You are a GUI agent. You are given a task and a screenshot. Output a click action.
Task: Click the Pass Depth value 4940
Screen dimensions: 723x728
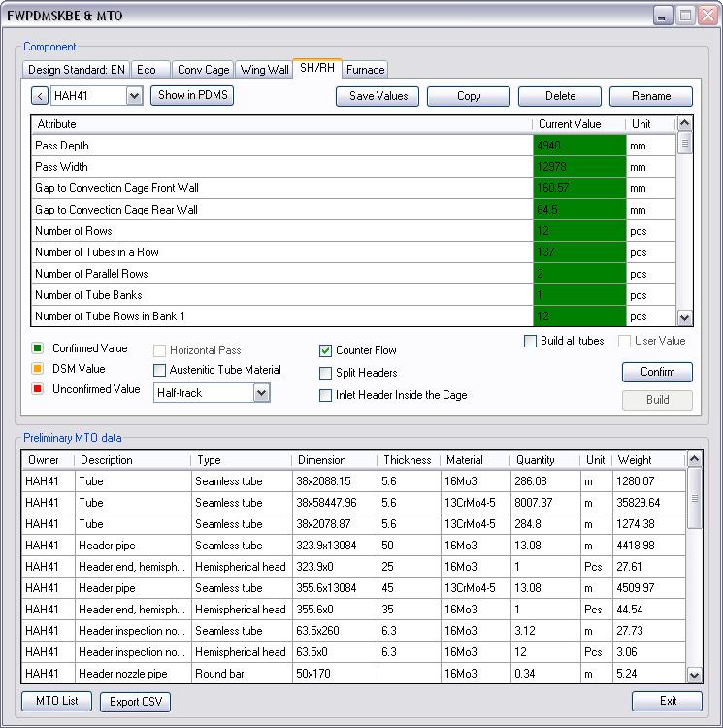[579, 146]
